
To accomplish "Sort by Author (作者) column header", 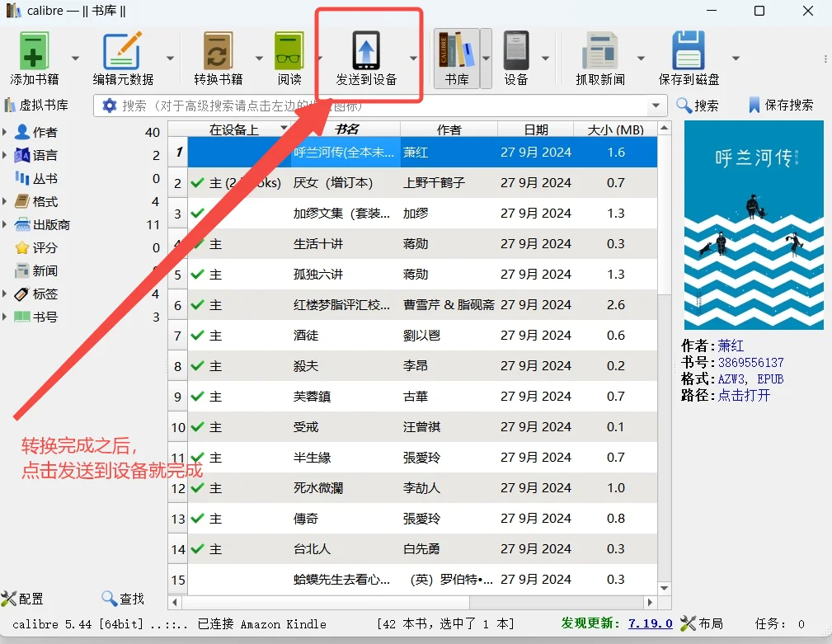I will pyautogui.click(x=449, y=129).
